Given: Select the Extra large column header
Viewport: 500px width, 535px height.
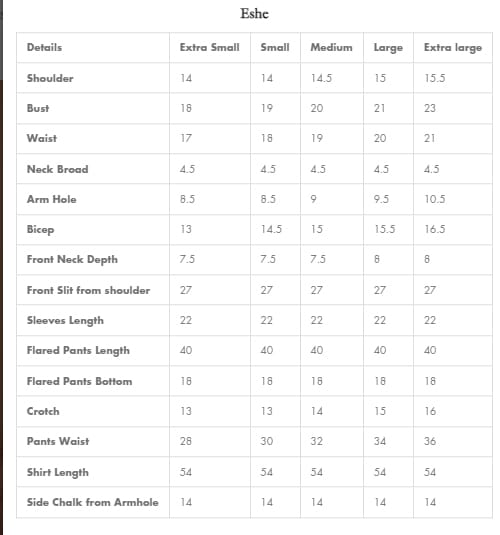Looking at the screenshot, I should click(453, 48).
